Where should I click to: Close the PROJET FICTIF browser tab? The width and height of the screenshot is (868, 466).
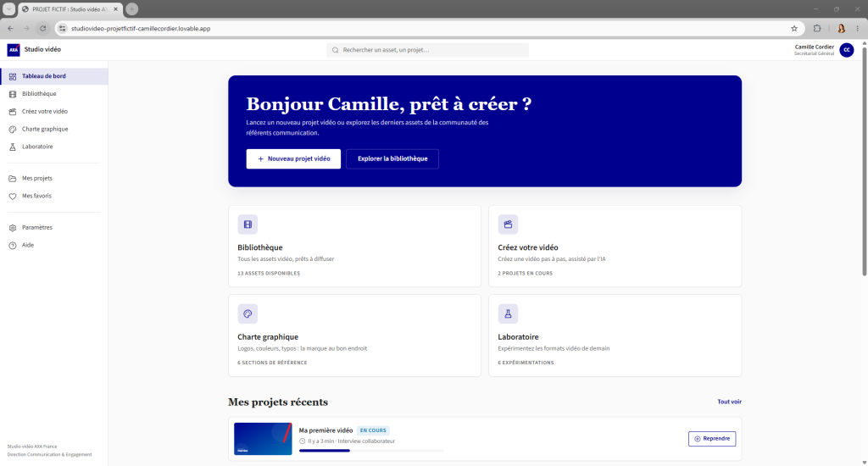pyautogui.click(x=115, y=8)
